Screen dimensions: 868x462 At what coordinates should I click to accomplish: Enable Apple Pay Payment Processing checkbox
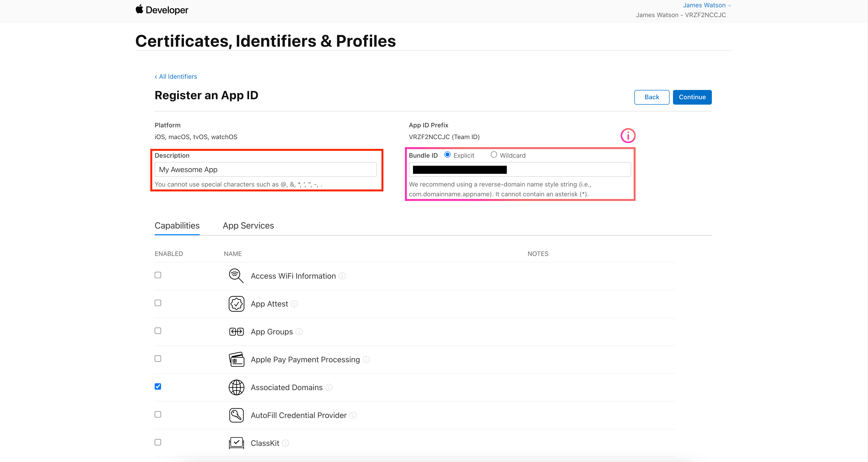(158, 359)
